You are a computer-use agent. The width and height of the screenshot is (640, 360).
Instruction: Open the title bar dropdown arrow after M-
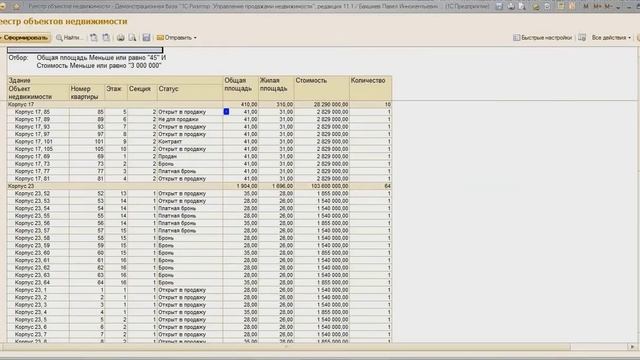(x=618, y=7)
